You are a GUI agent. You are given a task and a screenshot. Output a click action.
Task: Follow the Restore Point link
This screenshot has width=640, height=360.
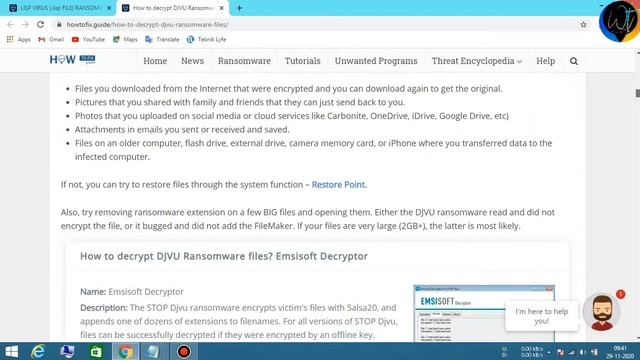point(339,184)
